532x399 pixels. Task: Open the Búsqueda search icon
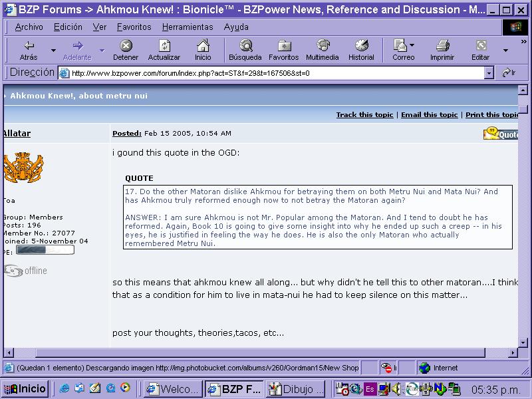245,46
